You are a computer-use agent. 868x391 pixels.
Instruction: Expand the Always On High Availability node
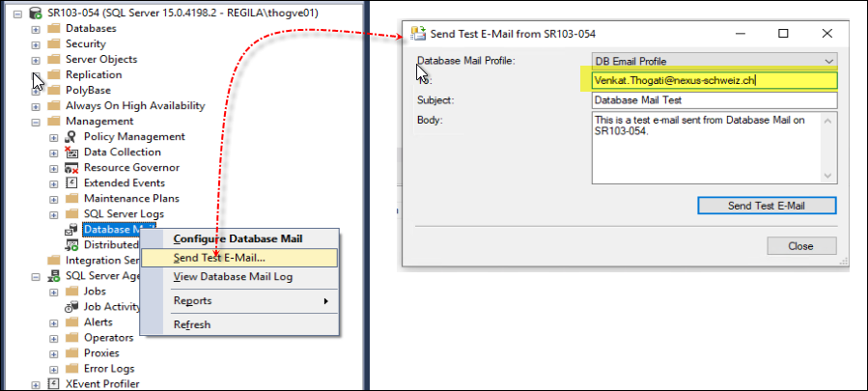click(x=36, y=106)
